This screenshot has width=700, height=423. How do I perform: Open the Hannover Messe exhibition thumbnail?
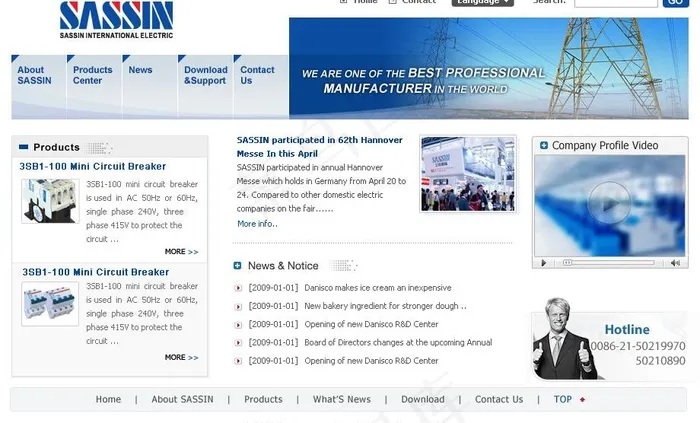pos(468,174)
